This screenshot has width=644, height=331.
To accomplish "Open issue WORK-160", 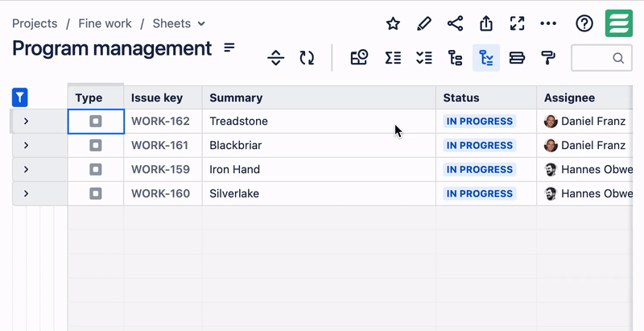I will tap(160, 193).
